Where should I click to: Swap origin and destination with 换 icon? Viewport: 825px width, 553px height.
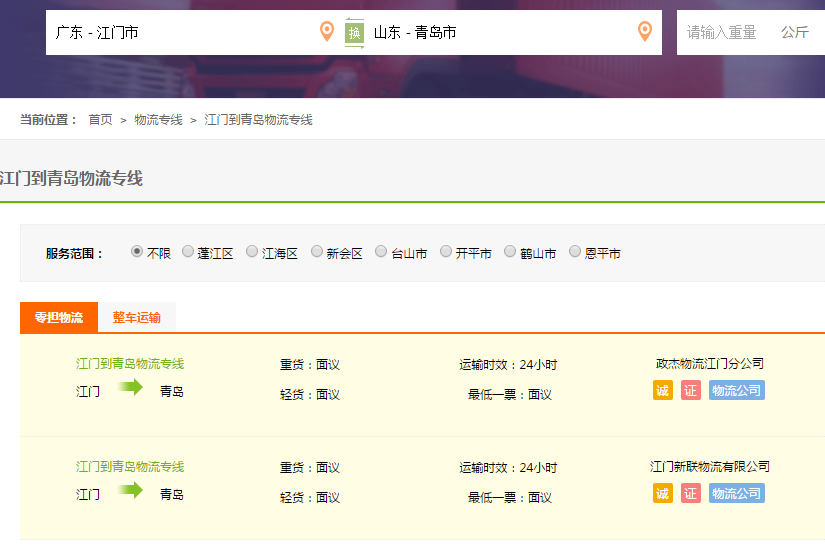click(x=355, y=33)
